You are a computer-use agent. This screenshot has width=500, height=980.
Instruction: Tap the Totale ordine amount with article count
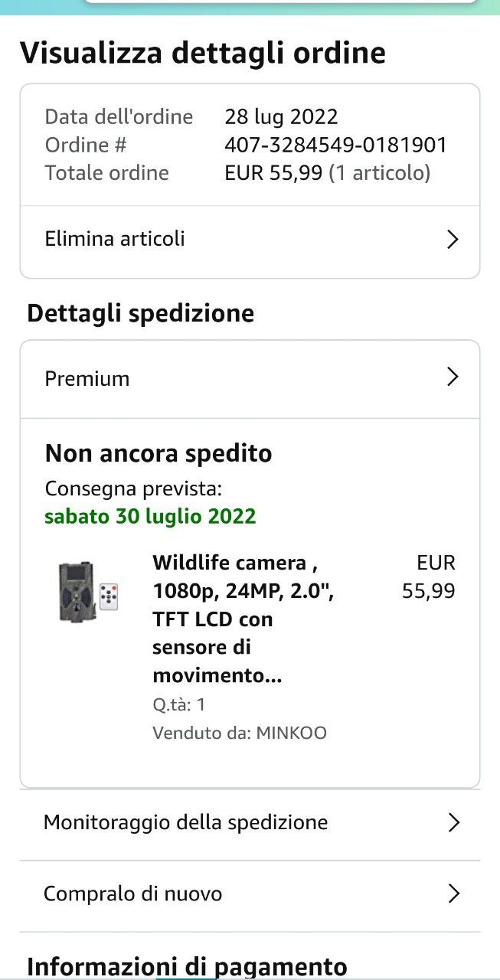click(328, 173)
